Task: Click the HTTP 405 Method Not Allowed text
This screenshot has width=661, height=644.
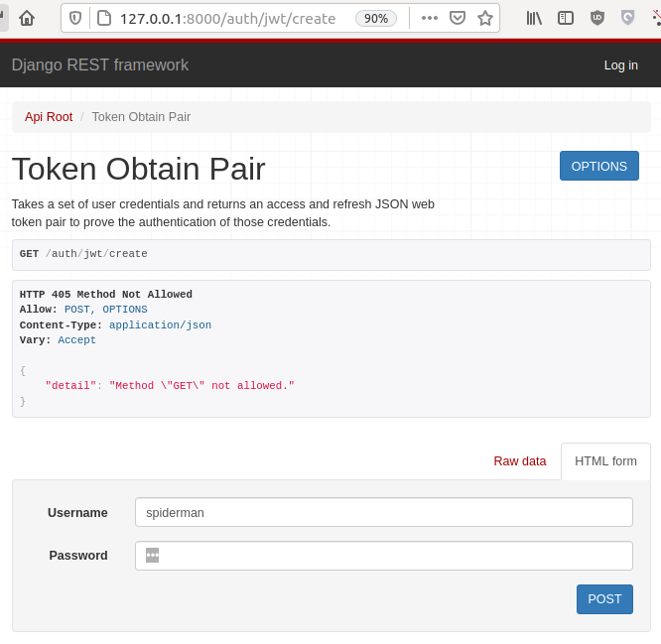Action: pos(106,294)
